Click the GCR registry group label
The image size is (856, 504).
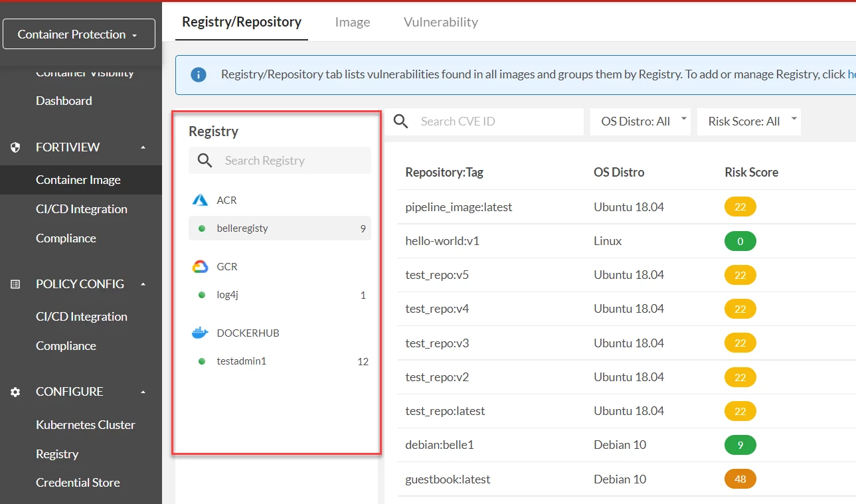(227, 267)
